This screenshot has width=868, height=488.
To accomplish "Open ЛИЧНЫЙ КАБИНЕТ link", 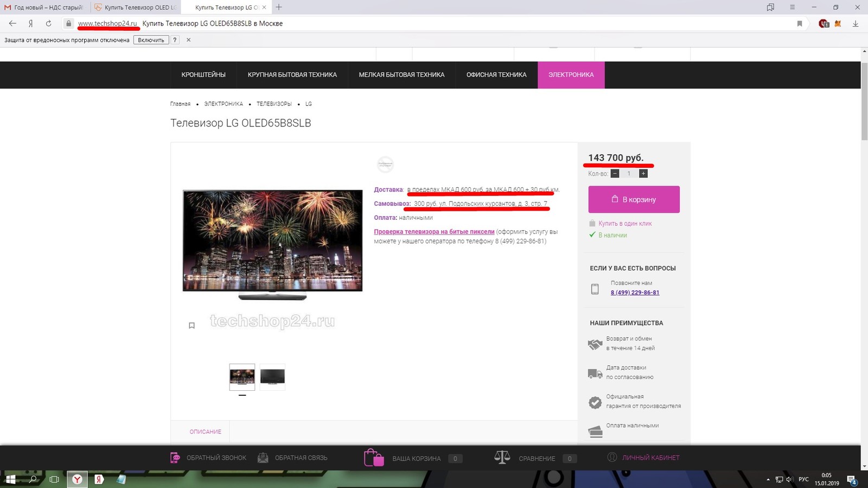I will (x=650, y=458).
